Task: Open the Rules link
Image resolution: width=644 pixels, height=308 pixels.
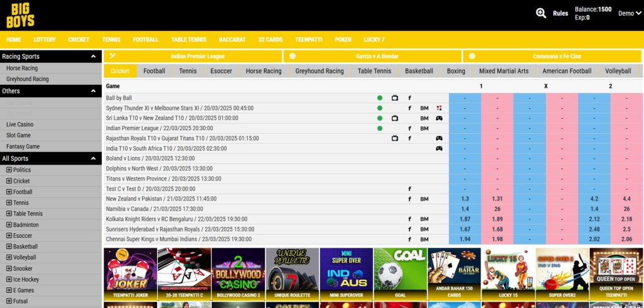Action: click(560, 13)
